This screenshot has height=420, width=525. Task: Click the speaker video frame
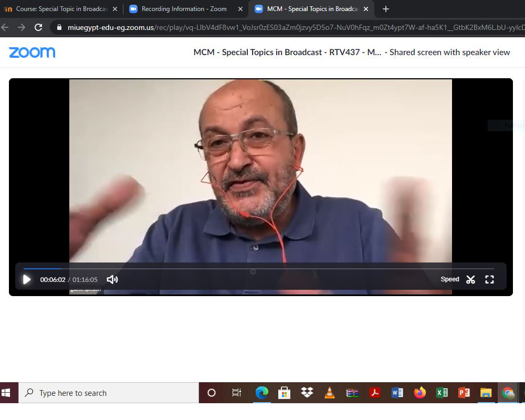click(260, 173)
